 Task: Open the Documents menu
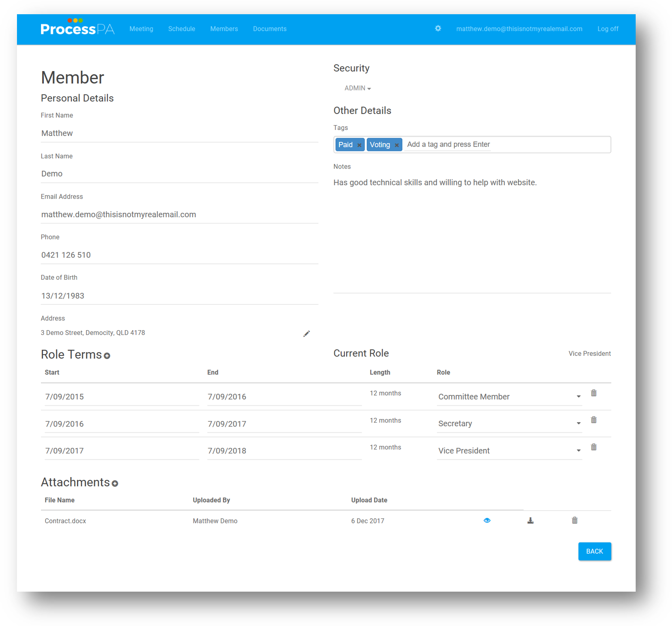270,29
